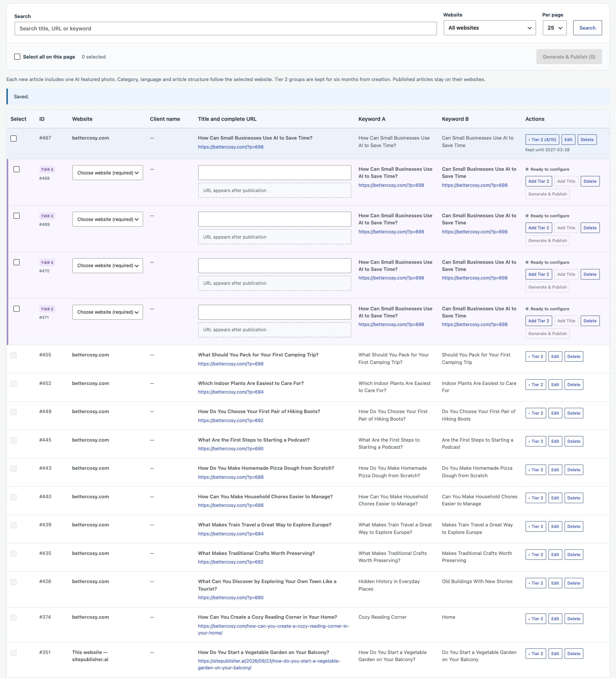Click 'Add Tier 2' on row #468
The image size is (616, 678).
click(539, 181)
